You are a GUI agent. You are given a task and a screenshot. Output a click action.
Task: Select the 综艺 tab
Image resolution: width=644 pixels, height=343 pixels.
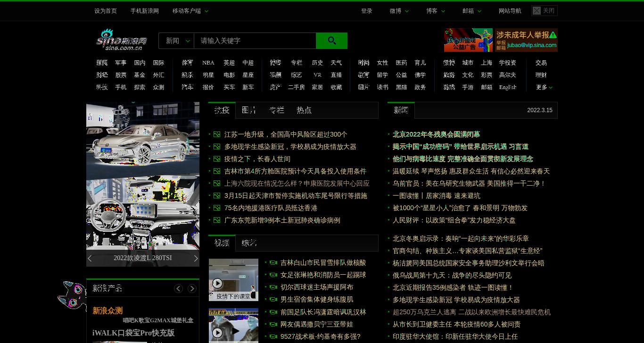coord(249,243)
